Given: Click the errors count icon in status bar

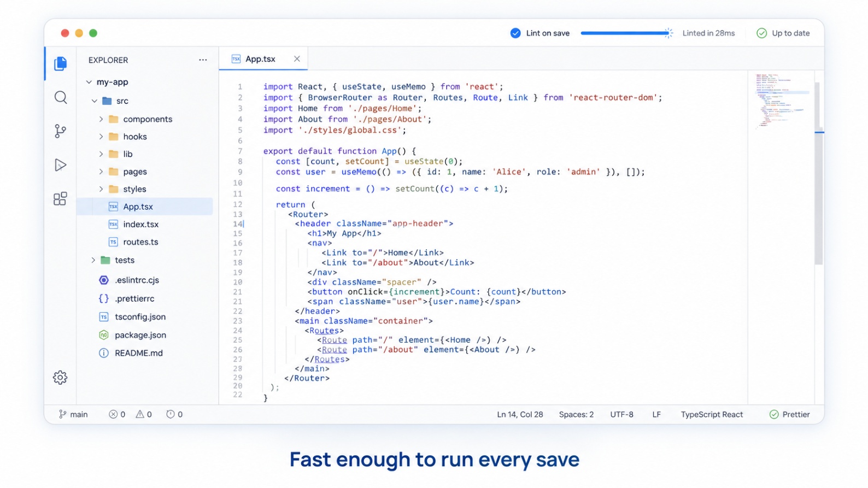Looking at the screenshot, I should tap(113, 414).
